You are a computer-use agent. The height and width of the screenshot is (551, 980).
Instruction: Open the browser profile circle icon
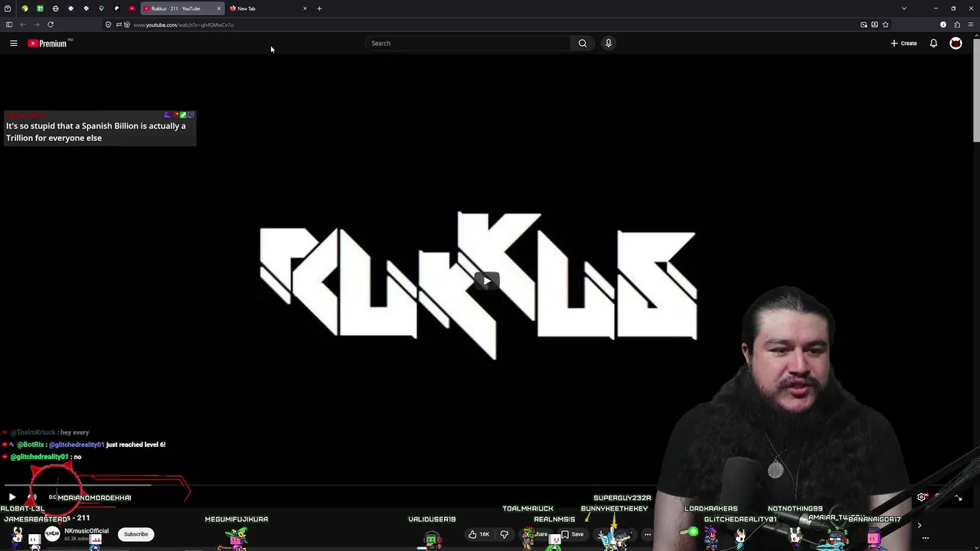pos(943,24)
